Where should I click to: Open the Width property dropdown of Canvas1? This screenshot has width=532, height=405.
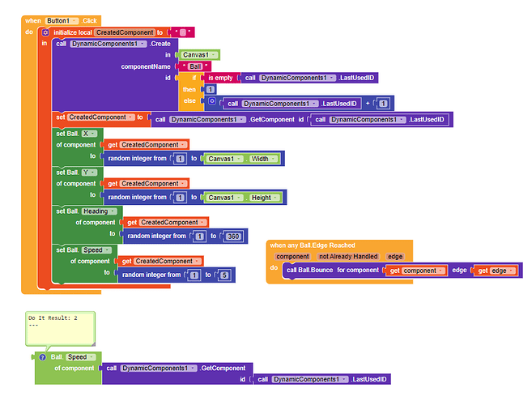point(264,159)
